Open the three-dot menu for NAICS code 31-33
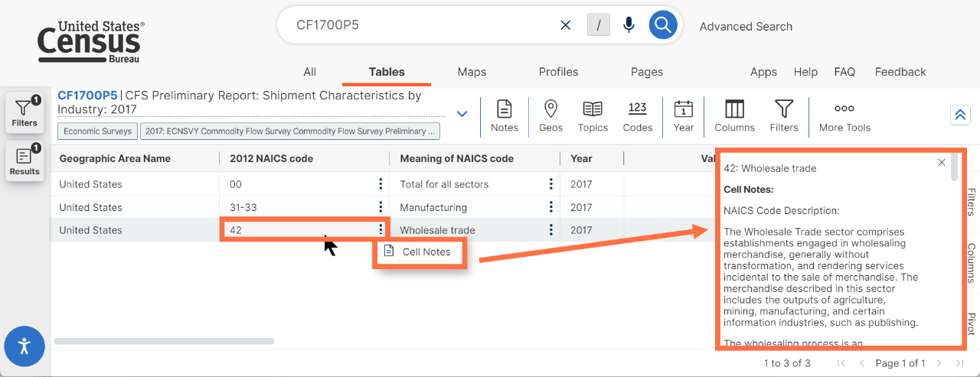 point(381,206)
